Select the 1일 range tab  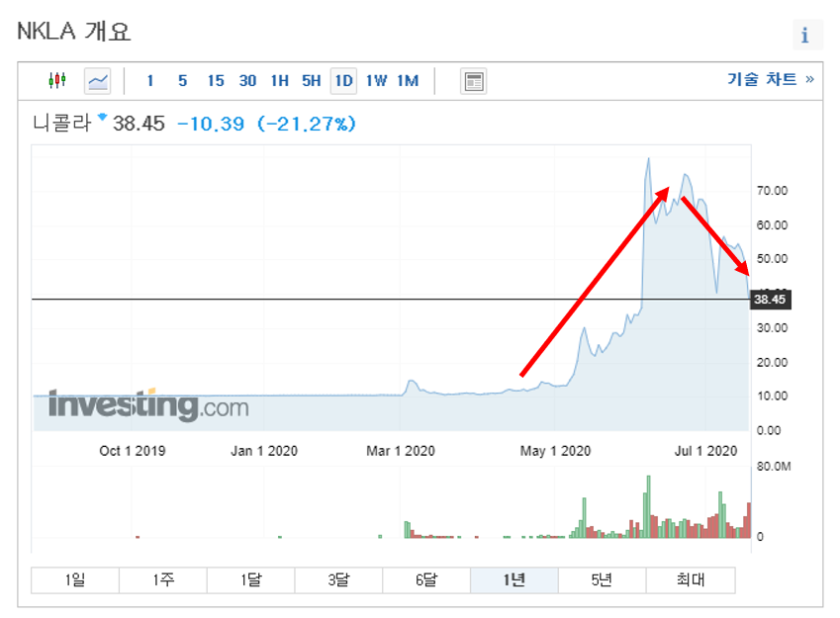click(x=75, y=579)
